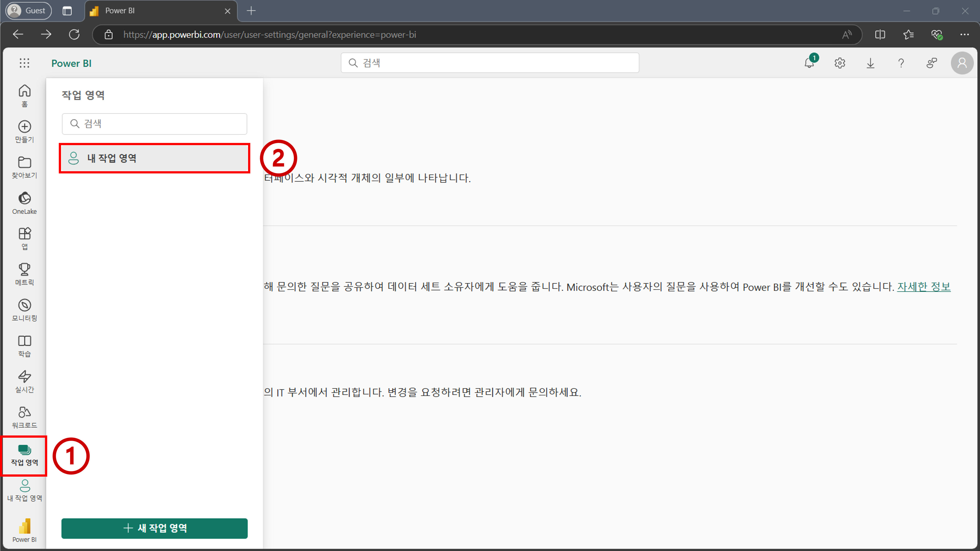980x551 pixels.
Task: Go to Home (홈) in sidebar
Action: click(x=24, y=96)
